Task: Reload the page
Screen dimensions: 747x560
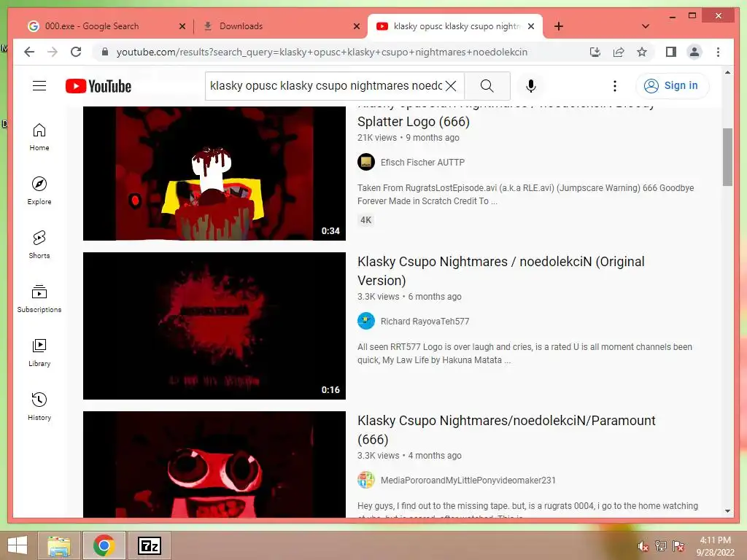Action: pos(76,52)
